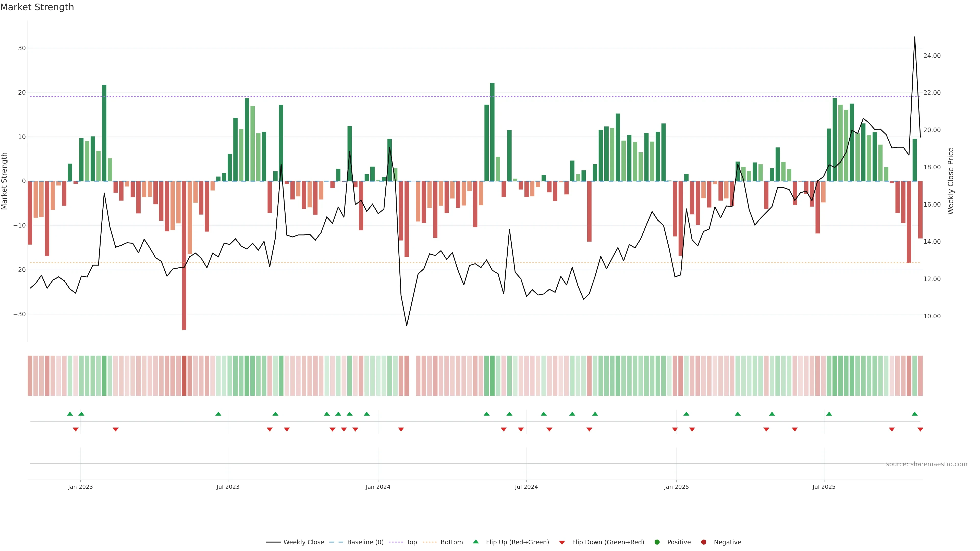Click the Positive green circle legend icon
The width and height of the screenshot is (980, 551).
click(x=657, y=542)
